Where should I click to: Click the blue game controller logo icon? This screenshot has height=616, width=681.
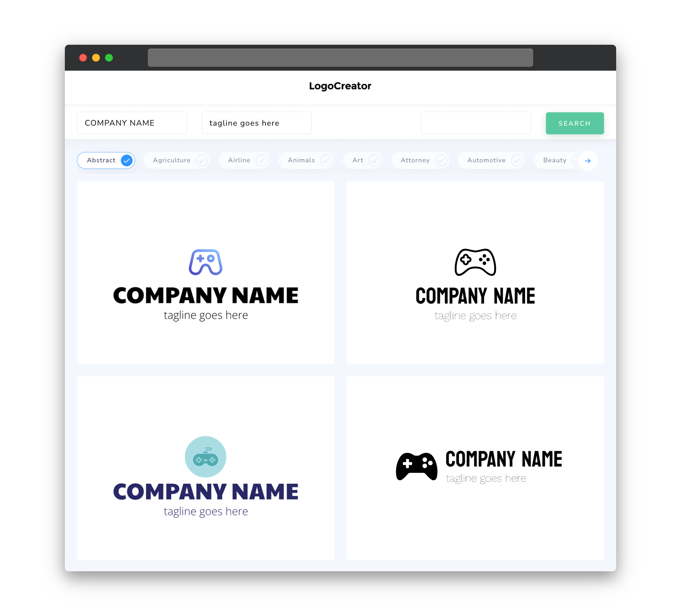(x=205, y=262)
